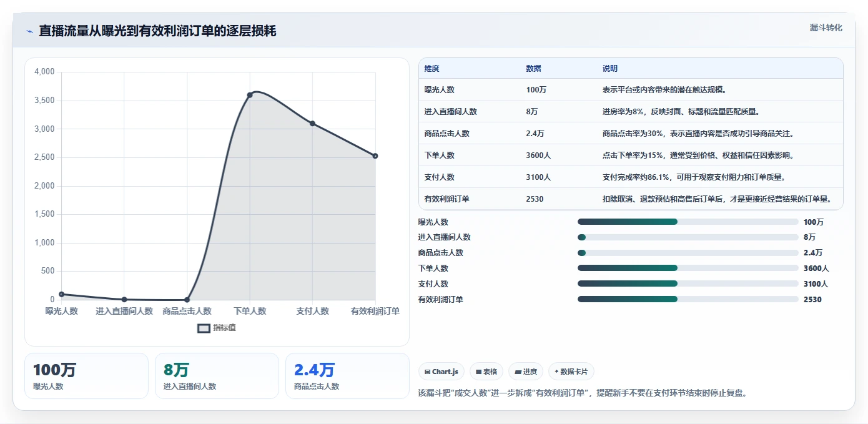Click the 支付人数 x-axis label on the chart
Image resolution: width=868 pixels, height=424 pixels.
(x=312, y=311)
